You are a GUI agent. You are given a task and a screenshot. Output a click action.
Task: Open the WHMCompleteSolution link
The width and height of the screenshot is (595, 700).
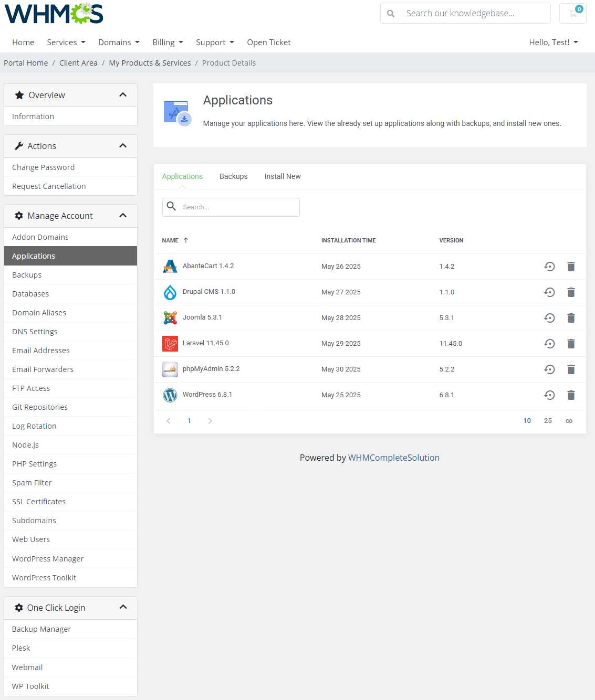click(x=394, y=458)
